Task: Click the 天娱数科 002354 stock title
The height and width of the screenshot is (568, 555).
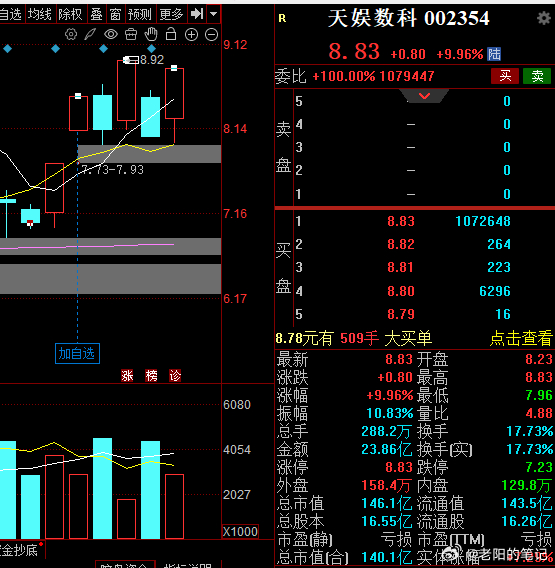Action: point(408,18)
